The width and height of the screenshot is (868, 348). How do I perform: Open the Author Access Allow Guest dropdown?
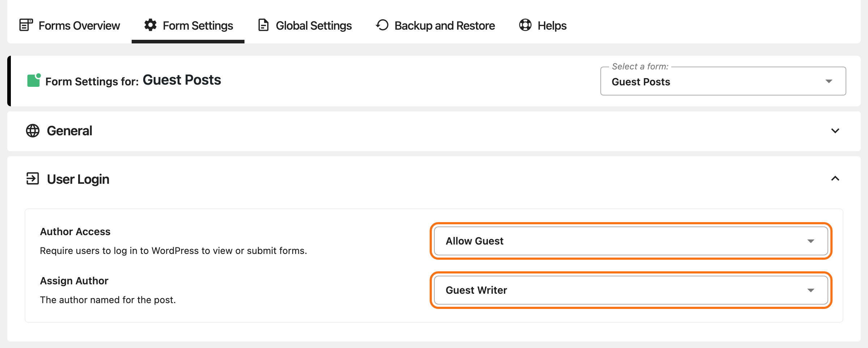(x=631, y=241)
